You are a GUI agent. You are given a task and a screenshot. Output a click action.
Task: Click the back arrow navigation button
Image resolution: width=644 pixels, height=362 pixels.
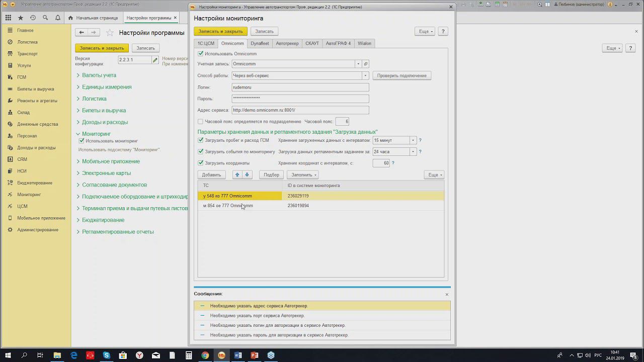82,32
